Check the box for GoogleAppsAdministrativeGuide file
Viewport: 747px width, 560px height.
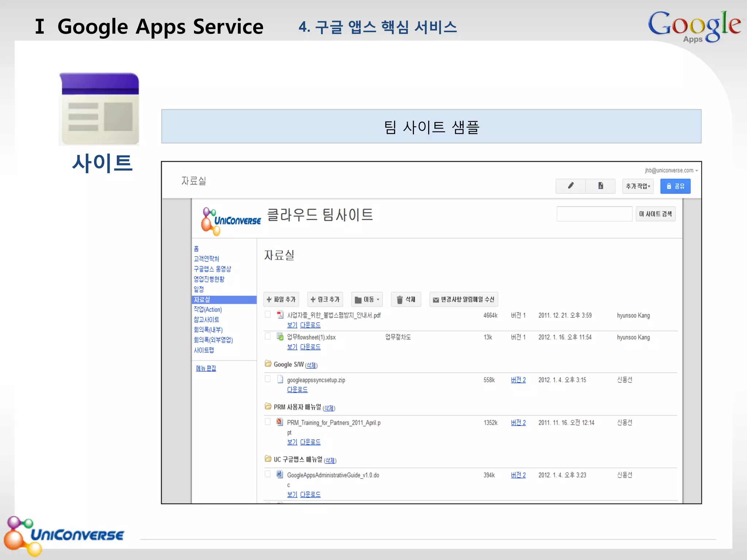pyautogui.click(x=268, y=474)
